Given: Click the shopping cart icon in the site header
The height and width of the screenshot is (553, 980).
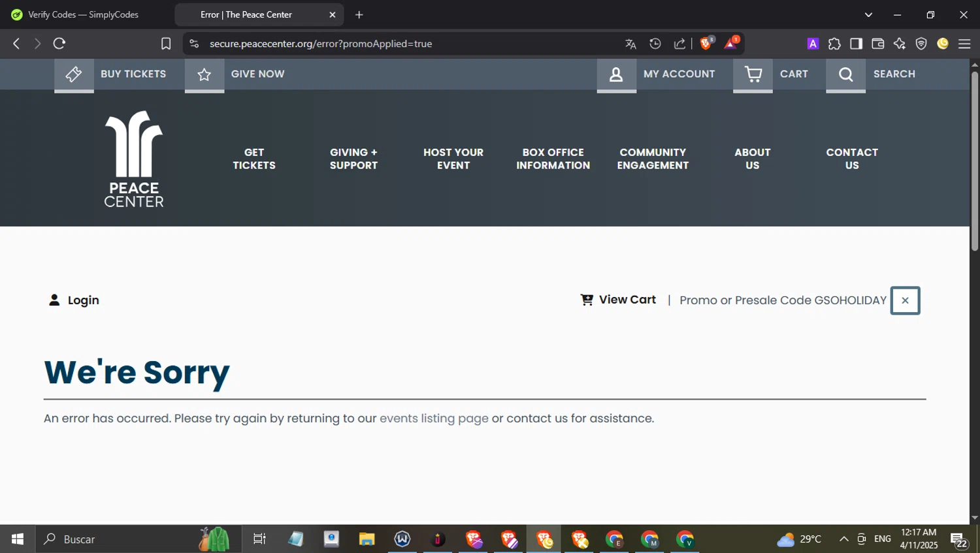Looking at the screenshot, I should [753, 74].
